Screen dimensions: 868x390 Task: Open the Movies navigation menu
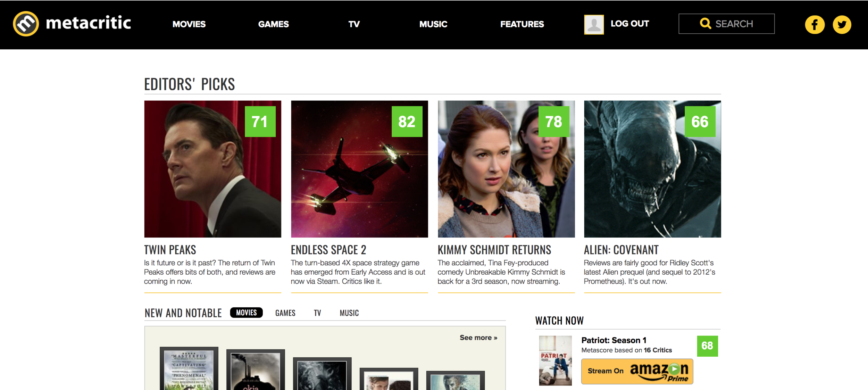(189, 24)
